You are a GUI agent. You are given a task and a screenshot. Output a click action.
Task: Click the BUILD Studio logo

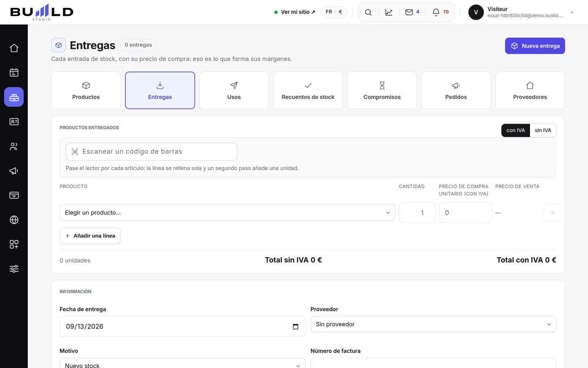[x=42, y=12]
